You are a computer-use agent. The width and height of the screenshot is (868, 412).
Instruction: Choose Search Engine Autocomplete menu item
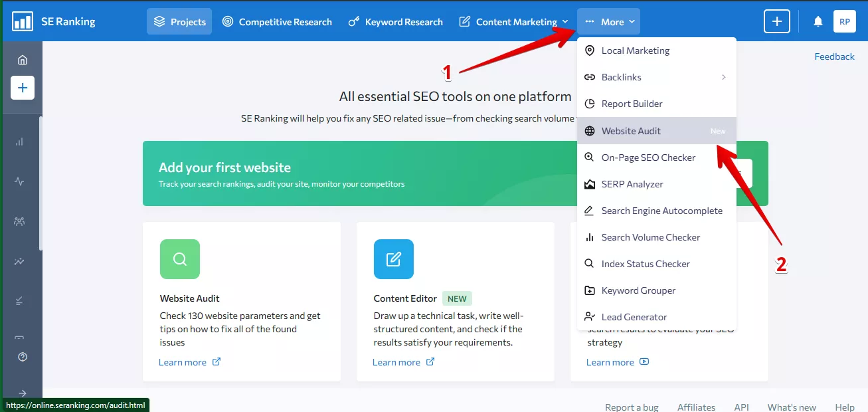tap(657, 211)
